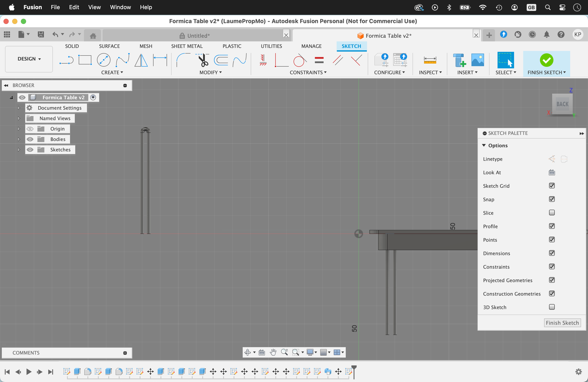Toggle the Profile checkbox
The width and height of the screenshot is (588, 382).
coord(552,226)
